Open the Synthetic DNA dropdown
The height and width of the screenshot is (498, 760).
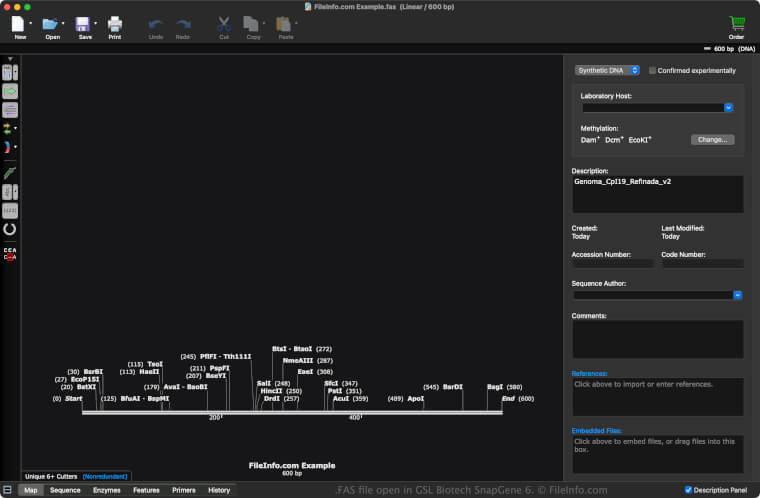(607, 71)
